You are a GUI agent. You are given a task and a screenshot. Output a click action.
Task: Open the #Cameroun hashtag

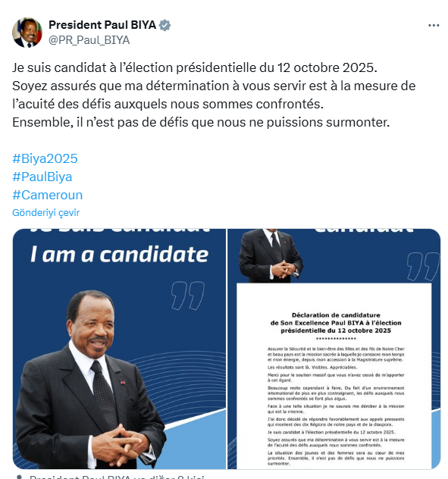tap(47, 195)
